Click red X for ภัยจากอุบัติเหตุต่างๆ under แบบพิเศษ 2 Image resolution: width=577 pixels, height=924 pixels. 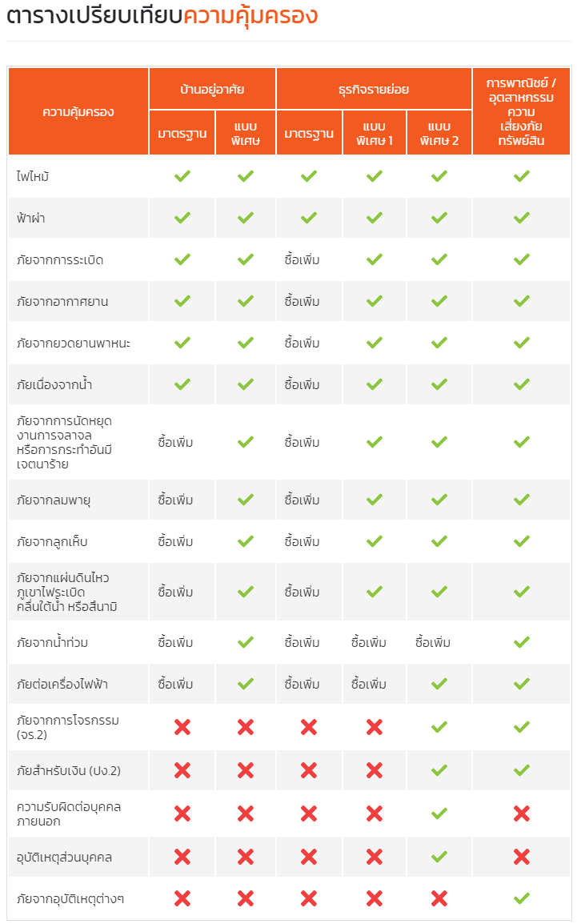(x=439, y=898)
